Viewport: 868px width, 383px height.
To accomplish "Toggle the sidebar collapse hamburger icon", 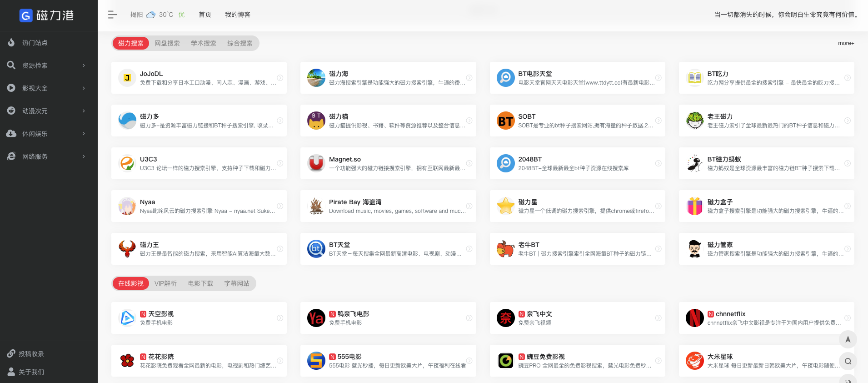I will coord(113,15).
